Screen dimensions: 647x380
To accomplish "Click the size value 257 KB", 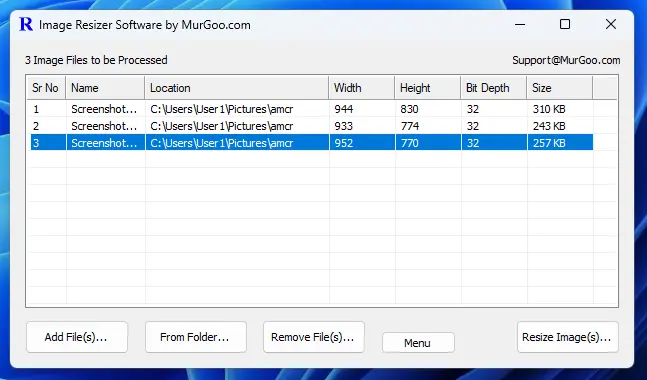I will pyautogui.click(x=549, y=143).
